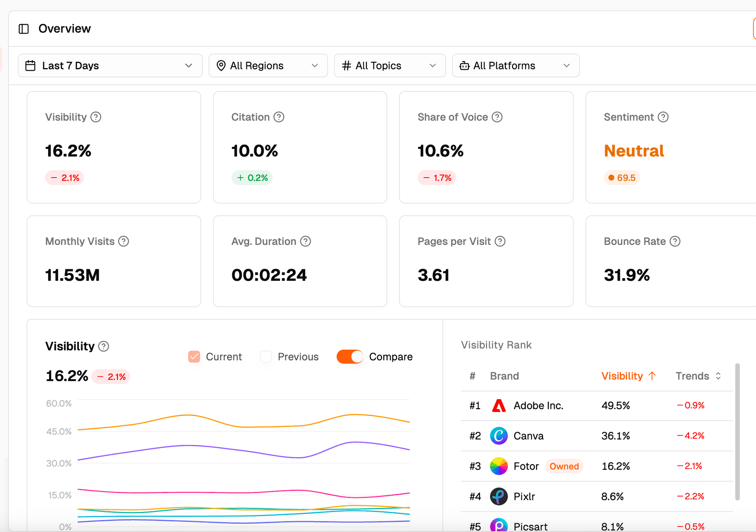Click the Visibility Rank table scrollbar

(737, 432)
